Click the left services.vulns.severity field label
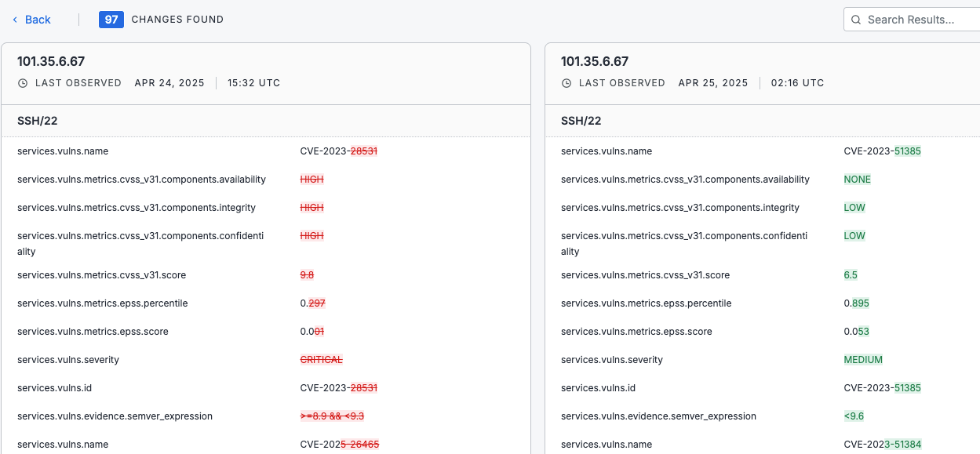 pyautogui.click(x=68, y=360)
